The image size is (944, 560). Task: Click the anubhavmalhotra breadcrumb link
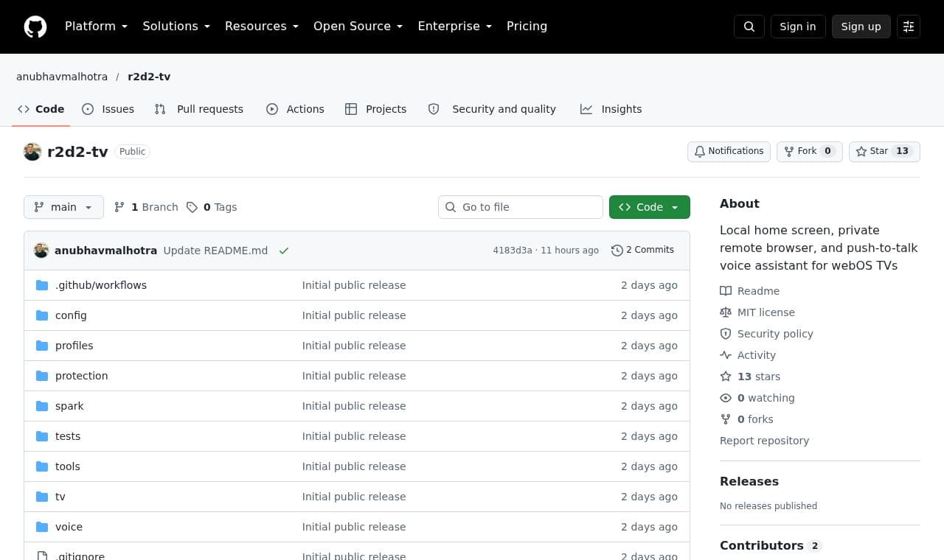point(62,77)
